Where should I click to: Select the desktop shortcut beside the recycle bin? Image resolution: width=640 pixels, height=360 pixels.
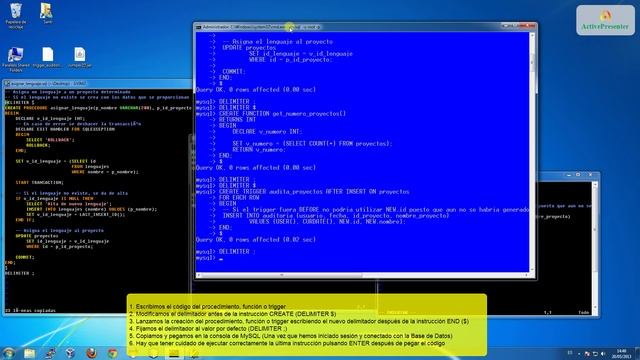tap(47, 13)
